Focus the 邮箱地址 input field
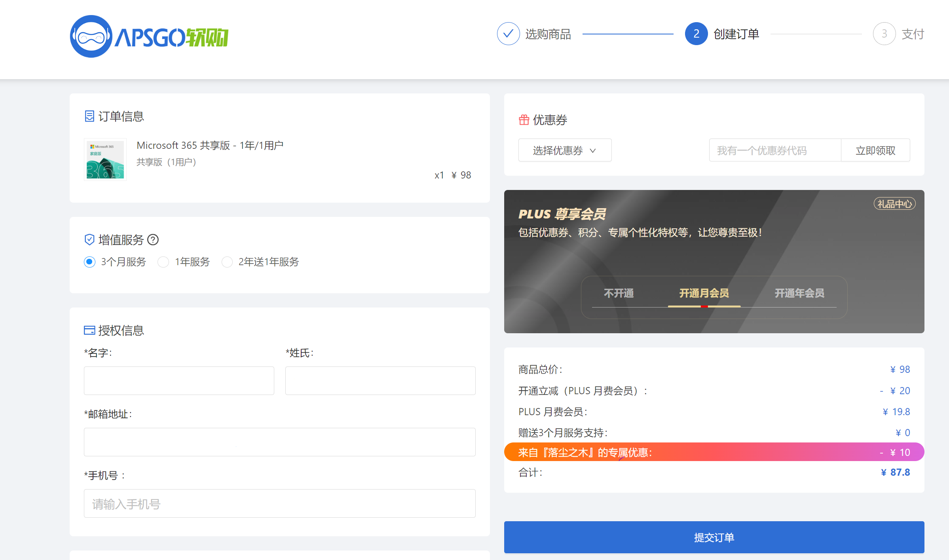 (279, 442)
